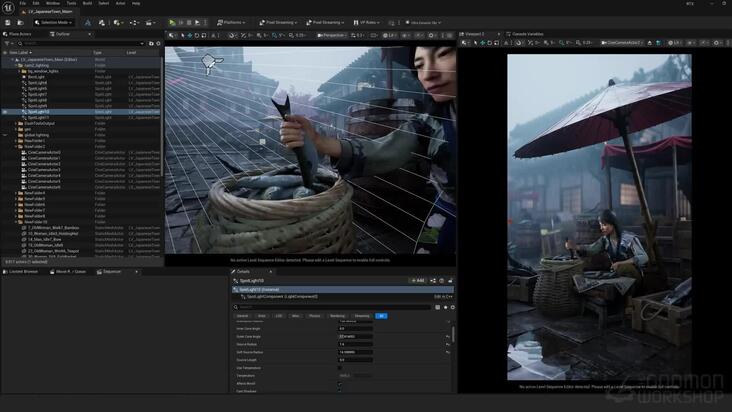Viewport: 732px width, 412px height.
Task: Select the Translate tool in the main viewport
Action: point(190,35)
